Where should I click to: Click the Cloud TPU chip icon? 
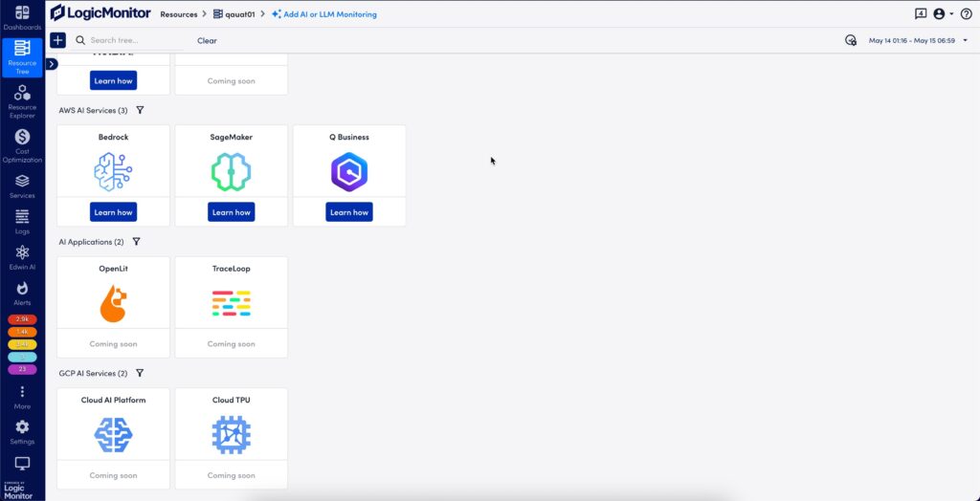(x=232, y=435)
